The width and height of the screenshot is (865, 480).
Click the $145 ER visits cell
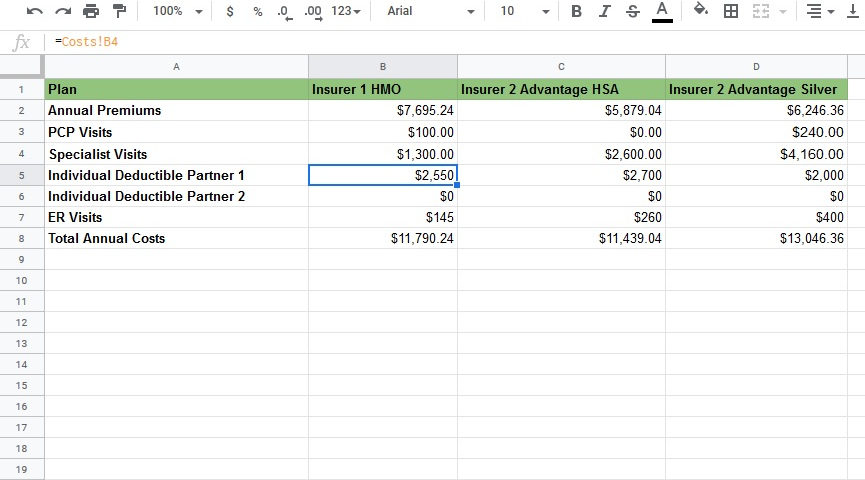[383, 217]
